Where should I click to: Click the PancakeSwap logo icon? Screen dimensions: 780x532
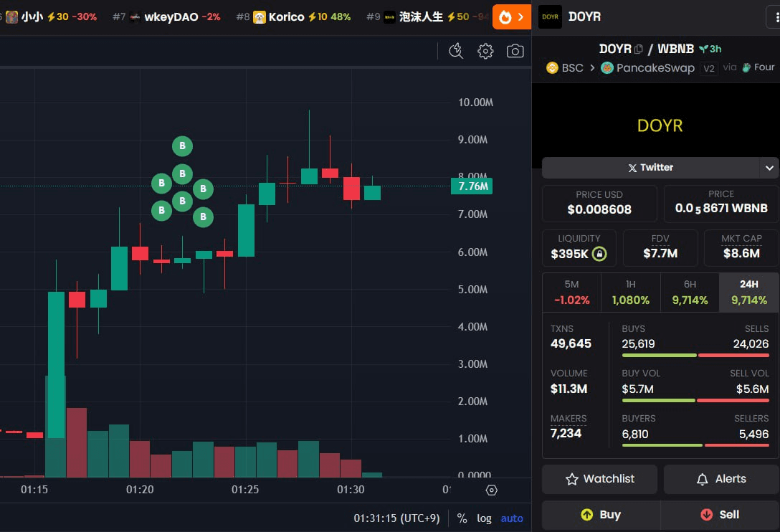[607, 68]
